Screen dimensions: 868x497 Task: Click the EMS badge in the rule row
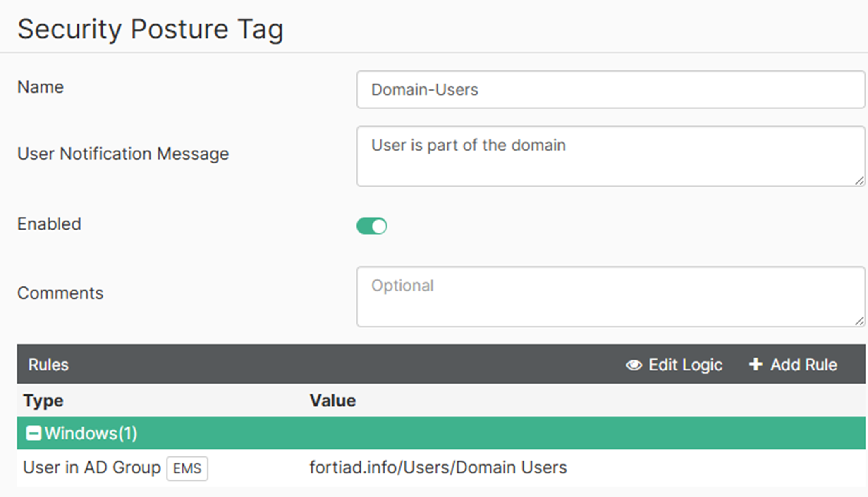187,468
